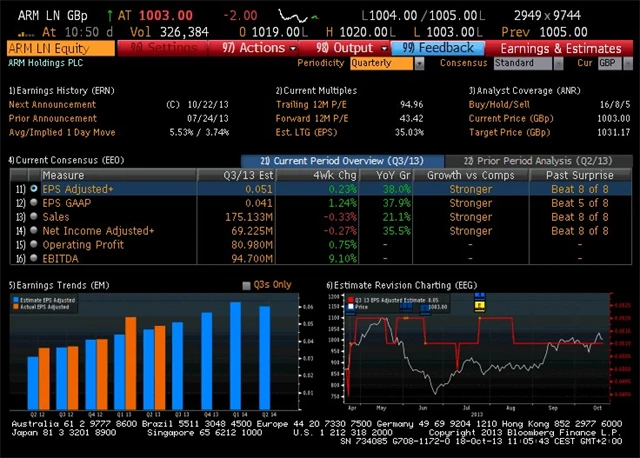Screen dimensions: 640x458
Task: Click the orange Actual EPS Adjusted legend swatch
Action: (x=15, y=305)
